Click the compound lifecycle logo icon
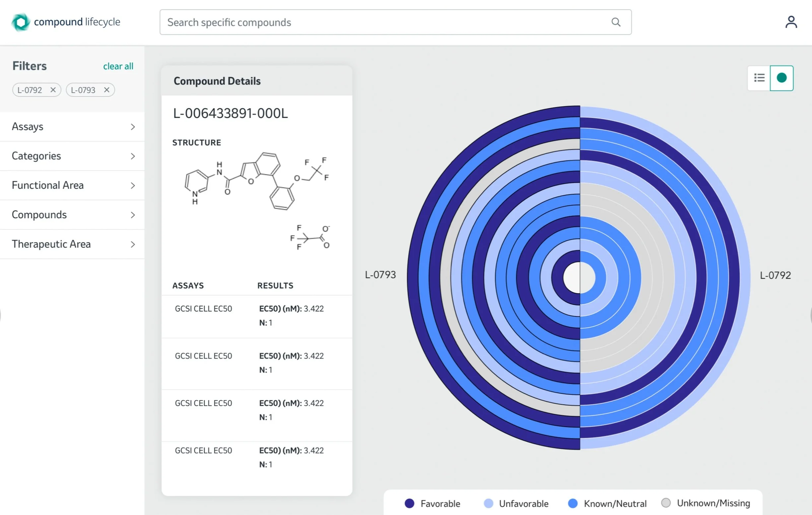812x515 pixels. pos(20,22)
